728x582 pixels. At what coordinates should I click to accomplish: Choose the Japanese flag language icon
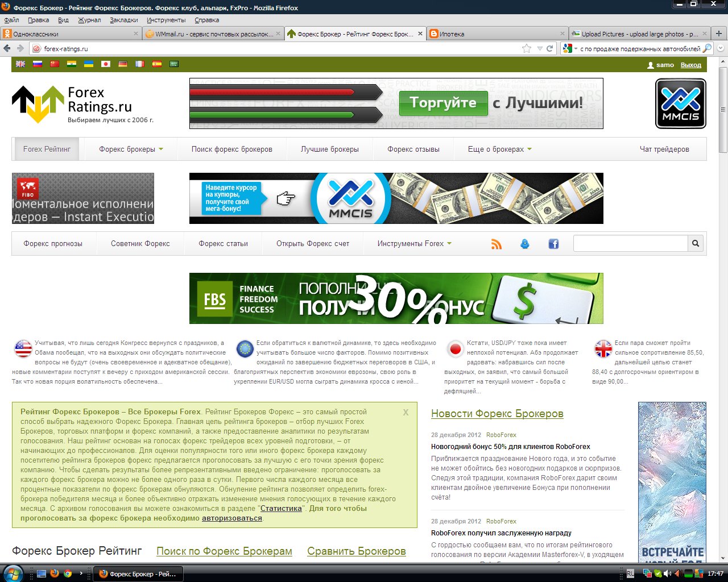point(106,64)
